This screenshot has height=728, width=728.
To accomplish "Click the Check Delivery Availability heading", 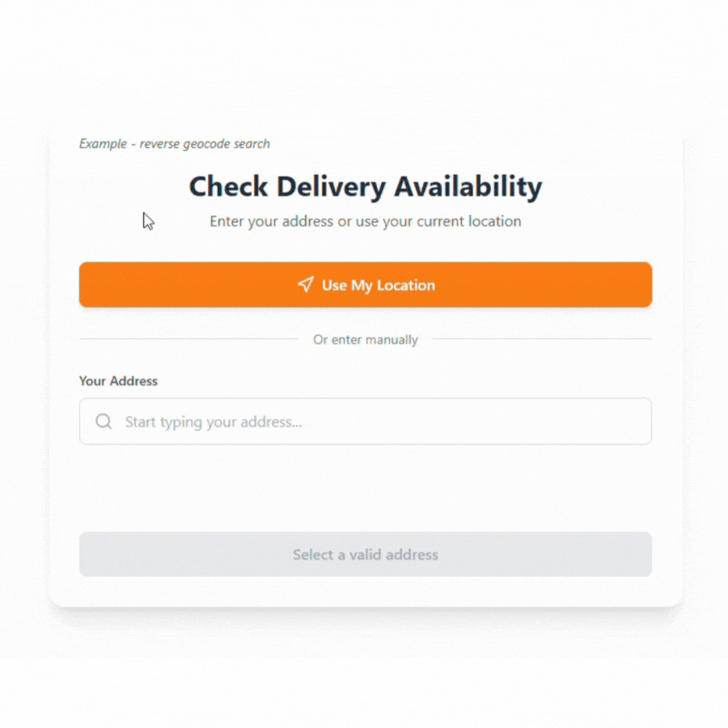I will pos(366,187).
